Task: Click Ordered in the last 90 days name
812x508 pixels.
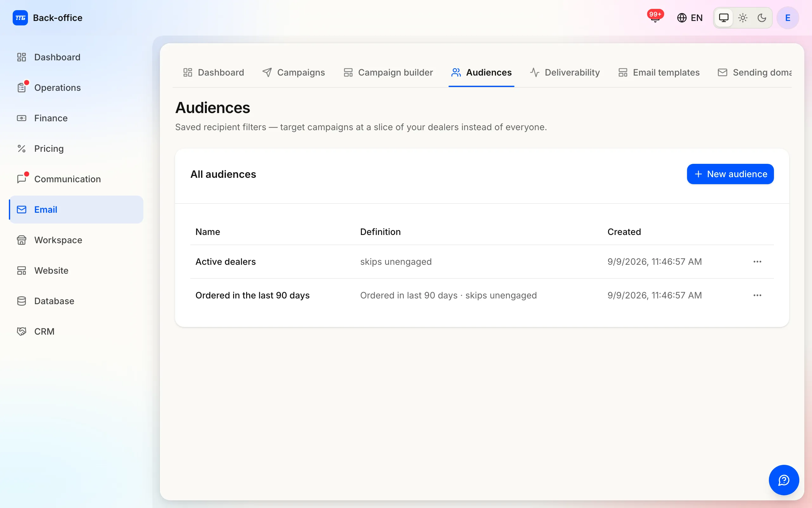Action: tap(252, 295)
